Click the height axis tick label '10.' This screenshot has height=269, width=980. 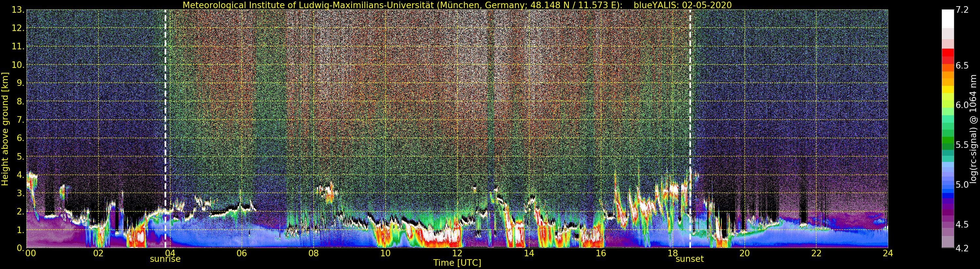18,65
